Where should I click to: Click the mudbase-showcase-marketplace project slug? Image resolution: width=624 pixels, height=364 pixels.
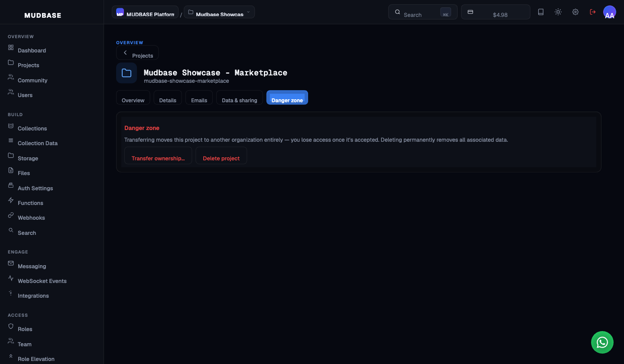coord(186,81)
